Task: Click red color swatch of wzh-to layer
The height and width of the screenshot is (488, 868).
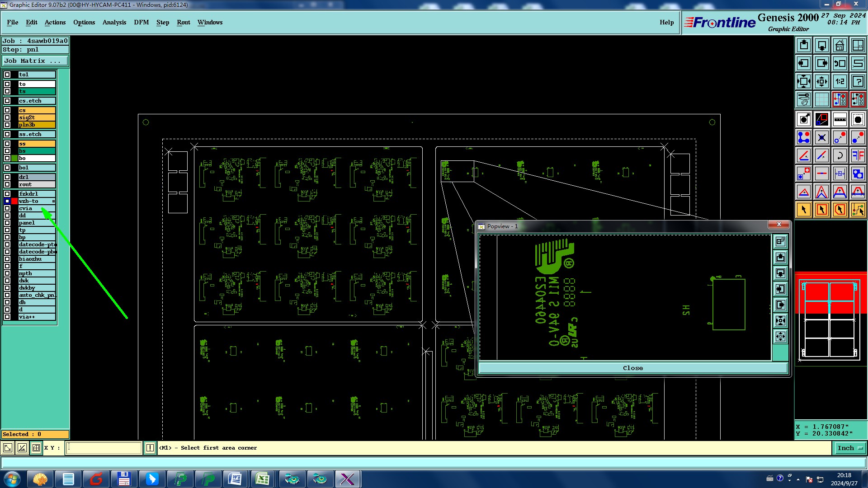Action: pos(14,201)
